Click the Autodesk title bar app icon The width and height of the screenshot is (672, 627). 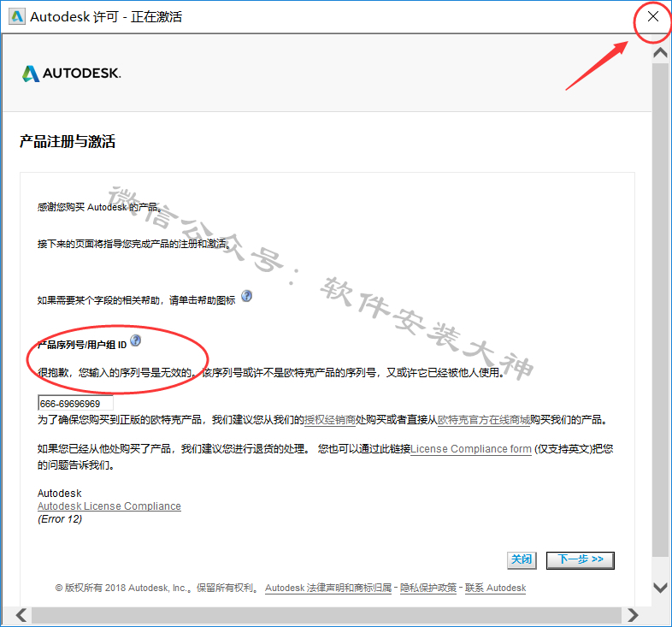pos(17,17)
